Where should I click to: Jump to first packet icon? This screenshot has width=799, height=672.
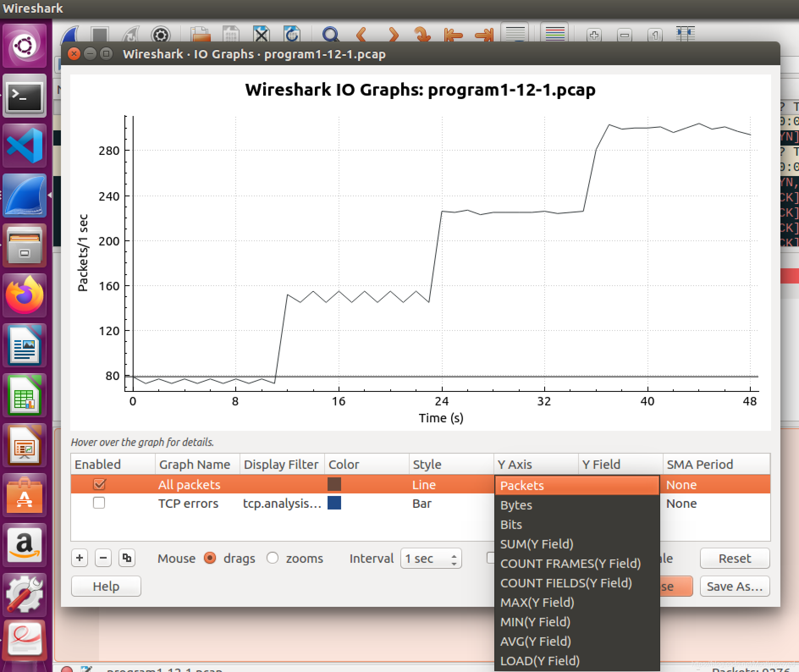453,34
